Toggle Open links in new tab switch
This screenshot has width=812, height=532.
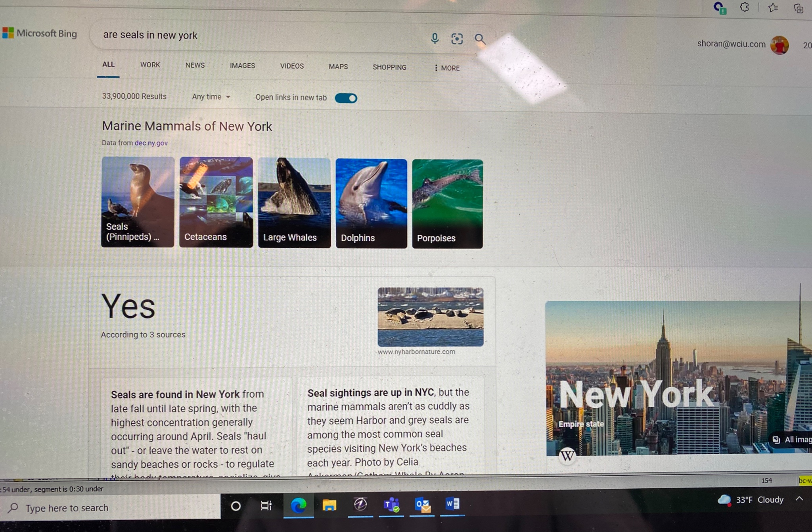[x=346, y=98]
